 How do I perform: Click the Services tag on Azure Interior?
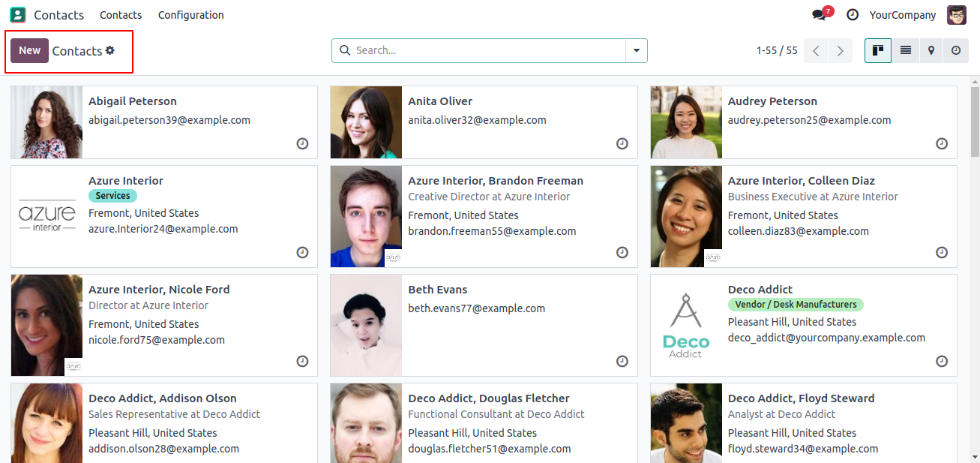[x=112, y=196]
